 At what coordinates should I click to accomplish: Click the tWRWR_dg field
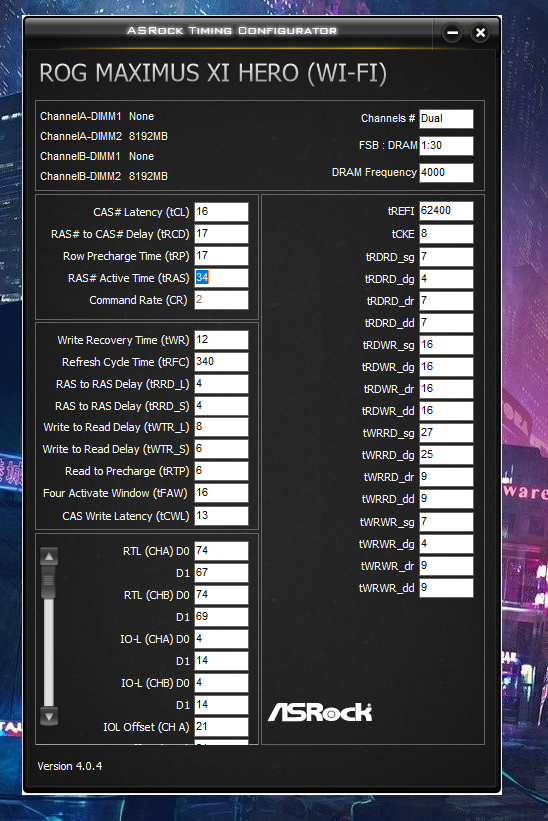pos(446,544)
